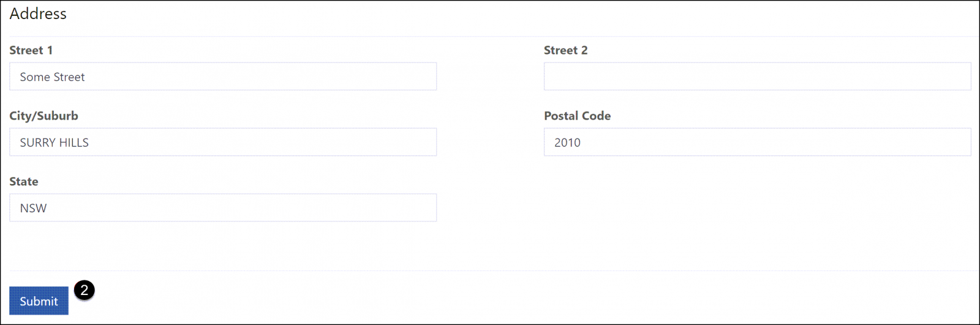Focus the empty Street 2 input field
The width and height of the screenshot is (980, 325).
pos(757,77)
